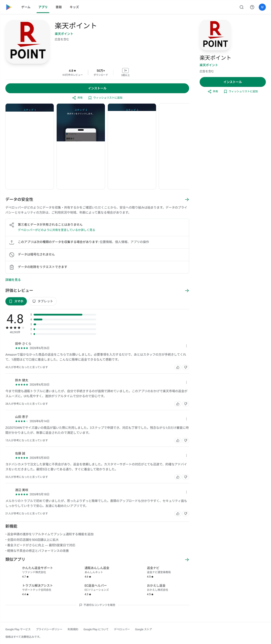Add to wishlist under main install button
This screenshot has height=644, width=271.
(105, 98)
